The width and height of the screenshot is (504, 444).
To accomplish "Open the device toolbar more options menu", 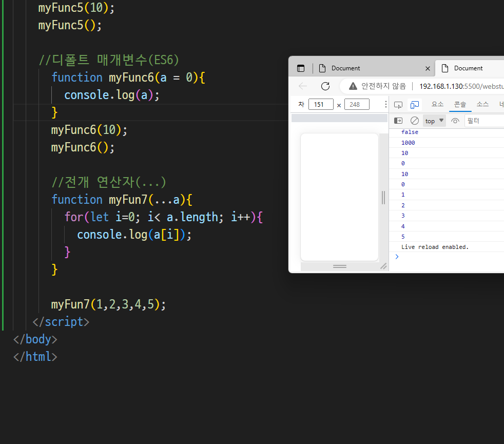I will point(385,104).
